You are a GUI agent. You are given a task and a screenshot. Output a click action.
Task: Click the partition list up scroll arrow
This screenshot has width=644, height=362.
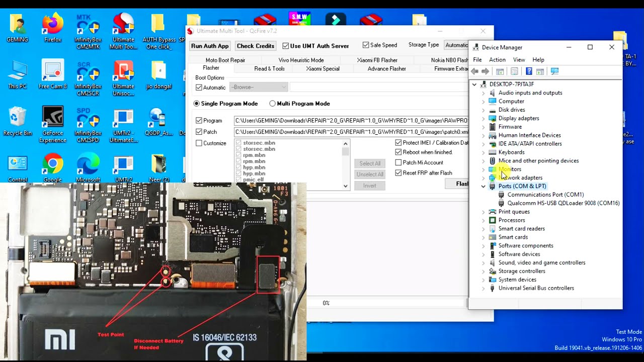[x=345, y=143]
